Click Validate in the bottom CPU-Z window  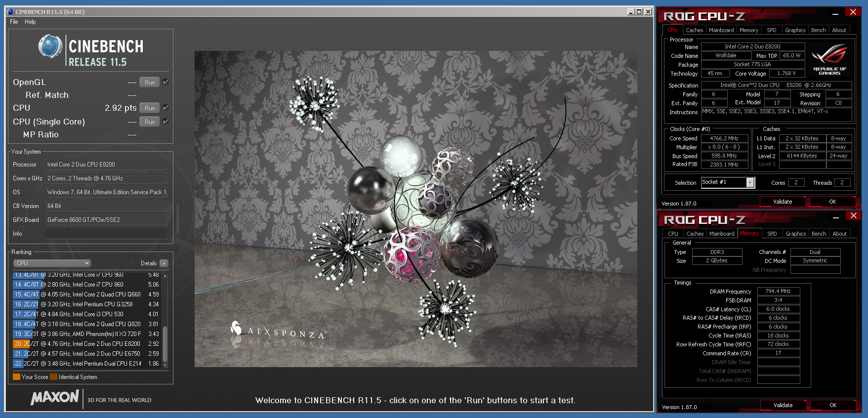coord(783,405)
